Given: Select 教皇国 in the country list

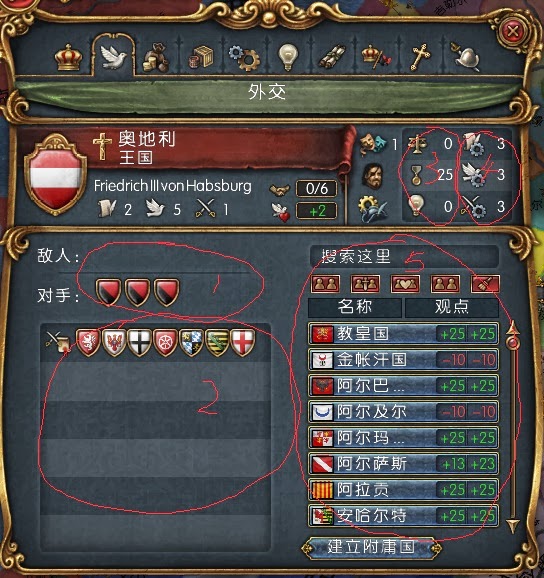Looking at the screenshot, I should [x=404, y=334].
